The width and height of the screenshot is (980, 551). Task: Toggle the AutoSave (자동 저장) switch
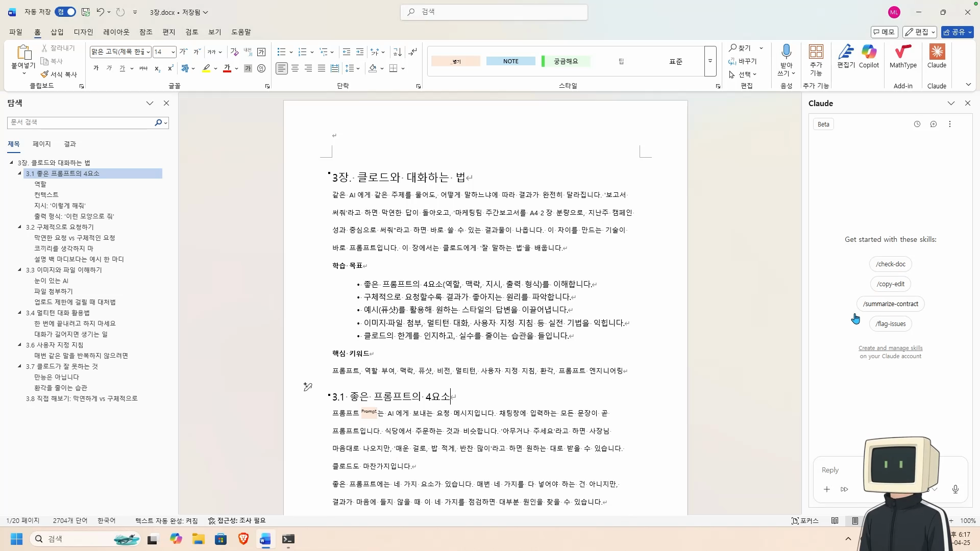pos(65,12)
